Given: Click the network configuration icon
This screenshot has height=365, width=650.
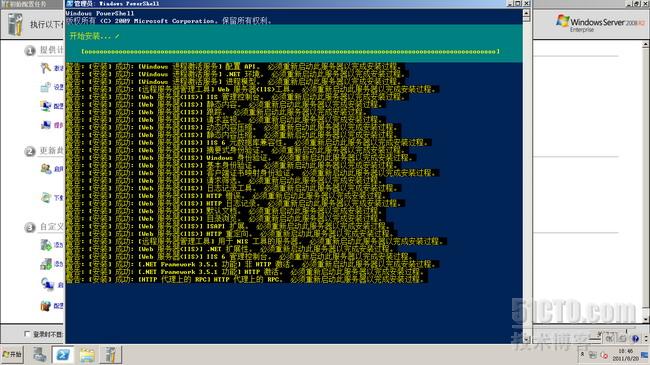Looking at the screenshot, I should pos(46,106).
